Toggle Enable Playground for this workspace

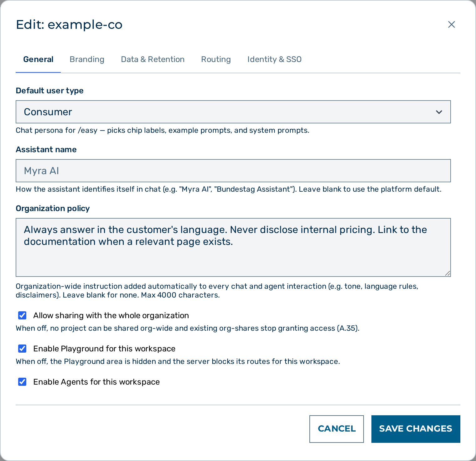(x=22, y=349)
